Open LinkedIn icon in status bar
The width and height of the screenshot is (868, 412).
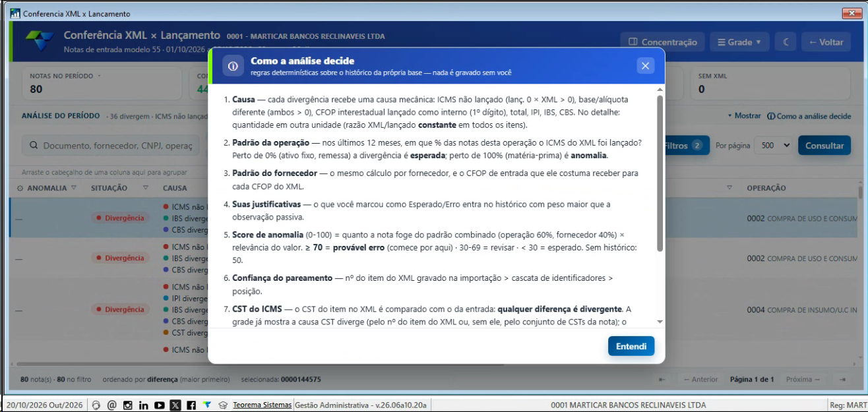[143, 405]
